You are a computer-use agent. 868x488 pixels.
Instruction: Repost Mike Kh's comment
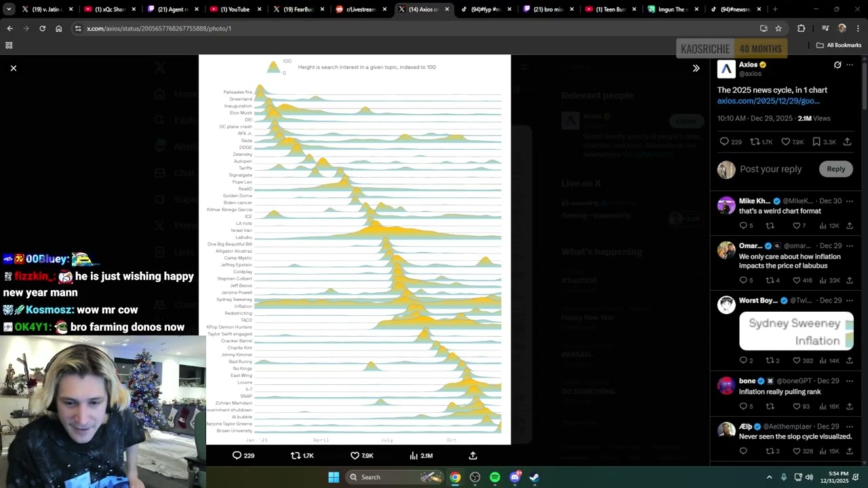(x=770, y=226)
